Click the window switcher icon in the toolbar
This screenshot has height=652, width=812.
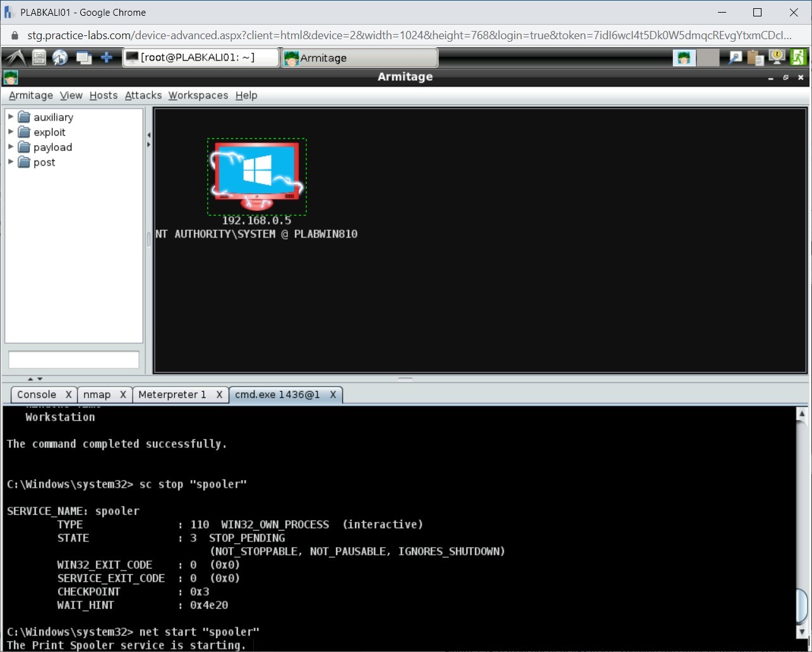84,57
